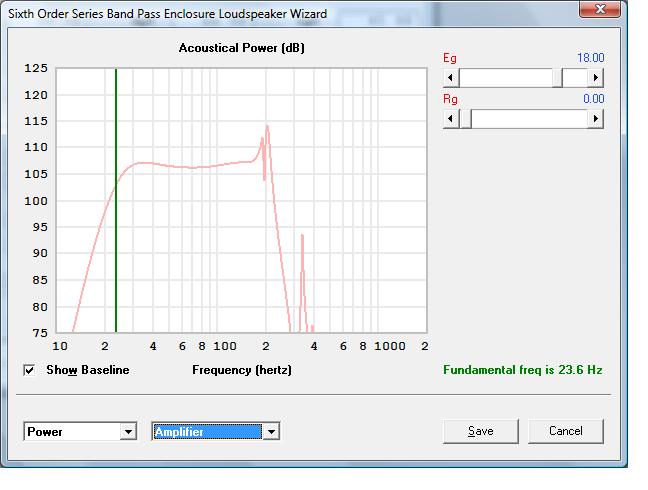648x490 pixels.
Task: Save the loudspeaker wizard settings
Action: pos(481,431)
